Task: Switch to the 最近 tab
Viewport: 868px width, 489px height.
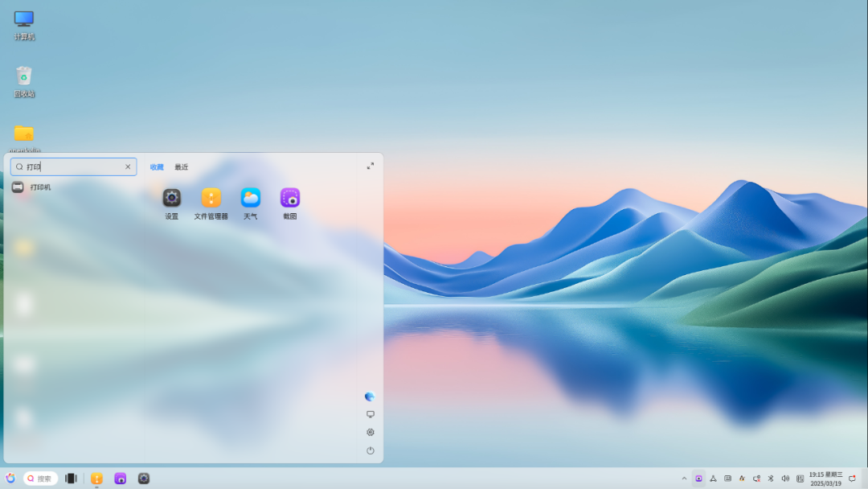Action: tap(181, 166)
